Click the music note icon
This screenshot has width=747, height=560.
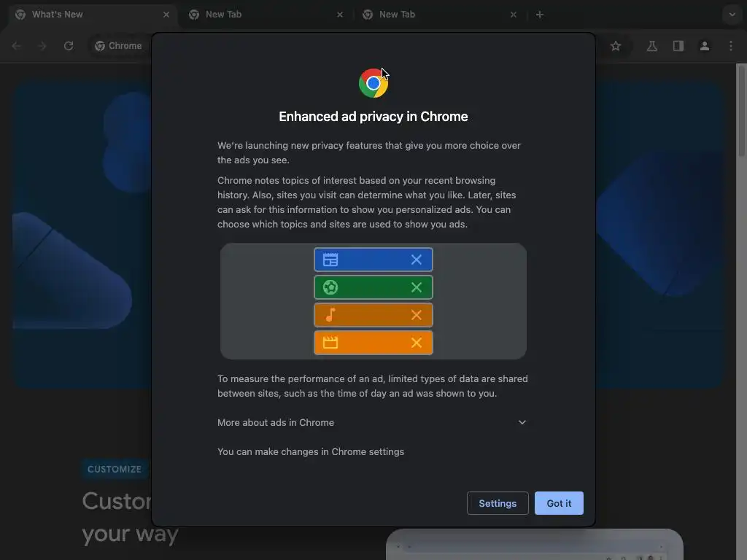[330, 315]
